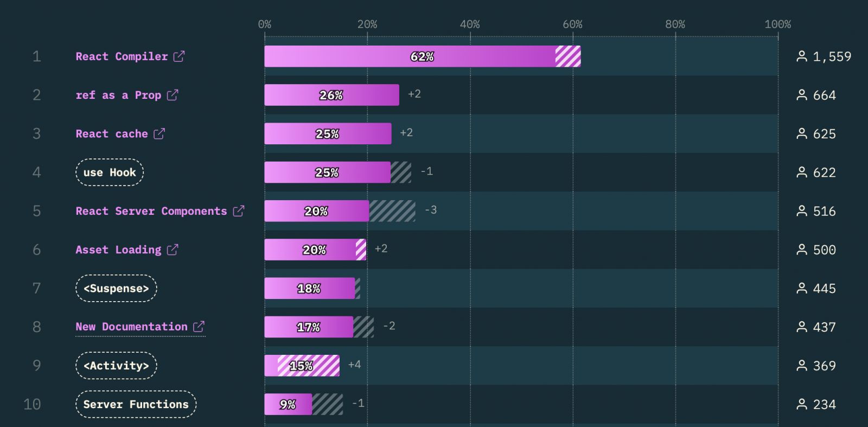Click external link icon beside React Compiler
Image resolution: width=868 pixels, height=427 pixels.
click(179, 56)
